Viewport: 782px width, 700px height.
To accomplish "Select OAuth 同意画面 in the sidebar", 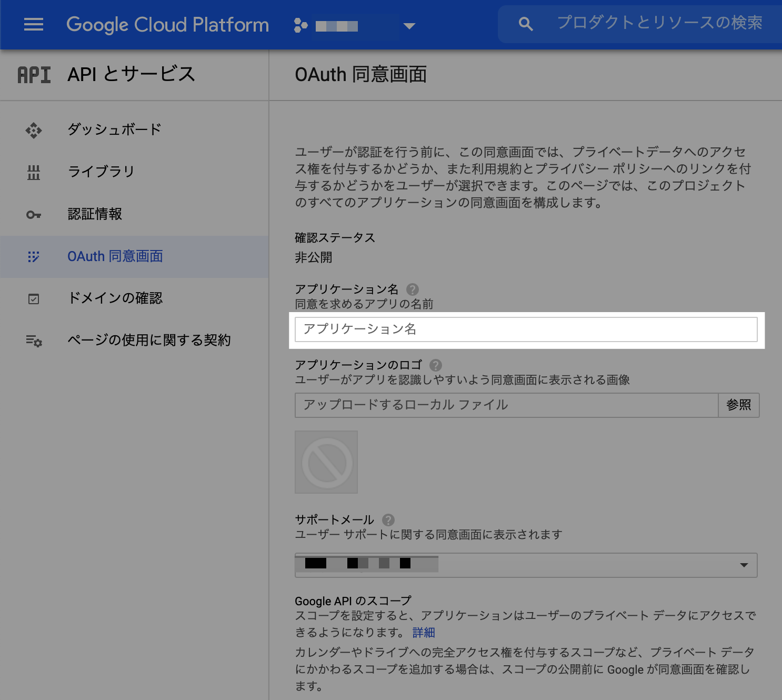I will (x=135, y=257).
